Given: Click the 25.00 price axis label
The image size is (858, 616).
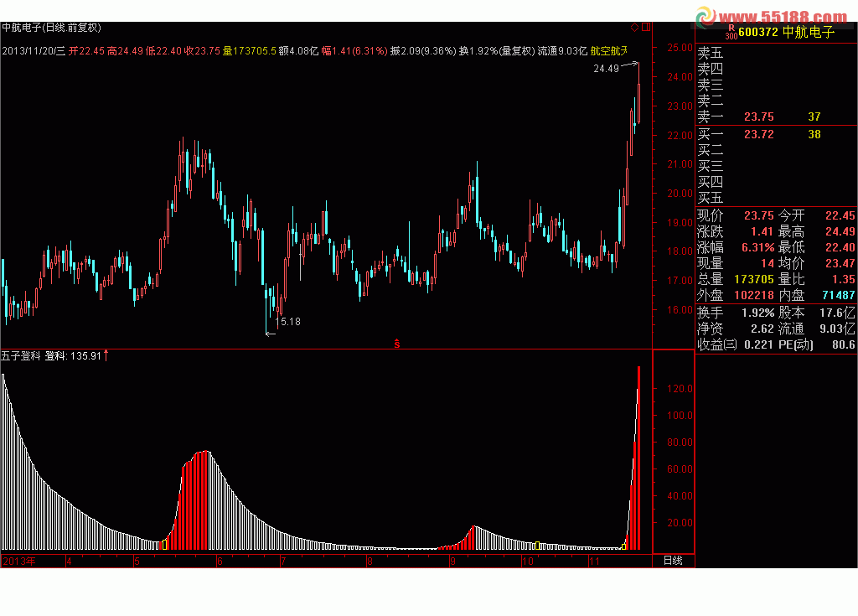Looking at the screenshot, I should pos(680,48).
